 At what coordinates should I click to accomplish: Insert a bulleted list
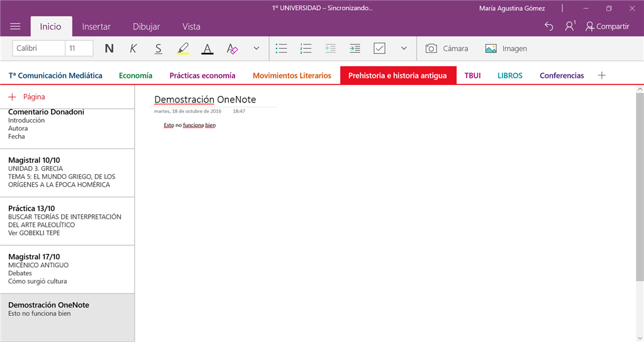(281, 48)
